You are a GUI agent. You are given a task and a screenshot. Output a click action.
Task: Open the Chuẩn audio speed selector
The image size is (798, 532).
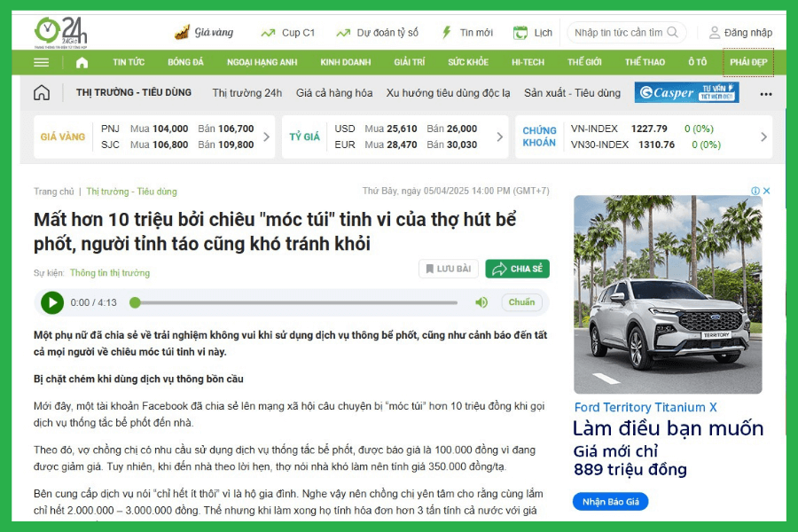coord(521,302)
